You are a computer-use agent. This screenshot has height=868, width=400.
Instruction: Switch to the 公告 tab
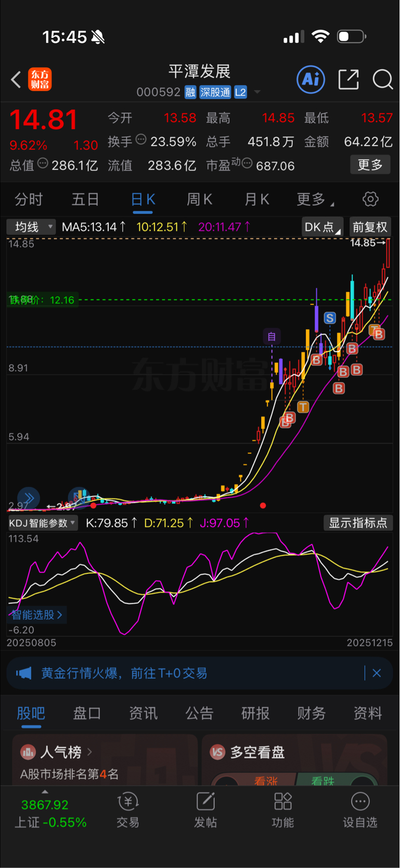point(199,713)
